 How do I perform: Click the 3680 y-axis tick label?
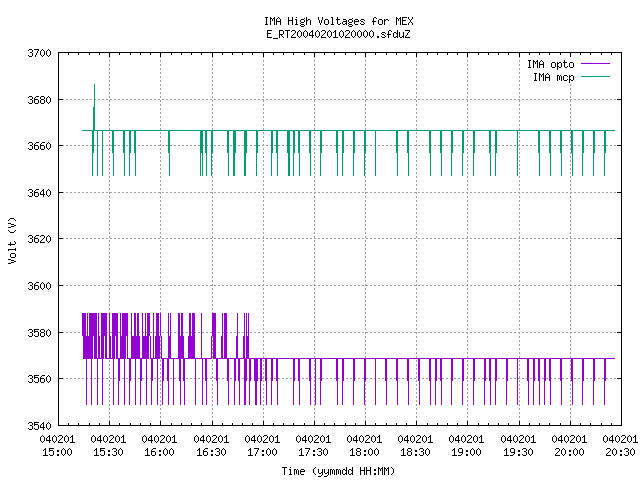[x=40, y=100]
